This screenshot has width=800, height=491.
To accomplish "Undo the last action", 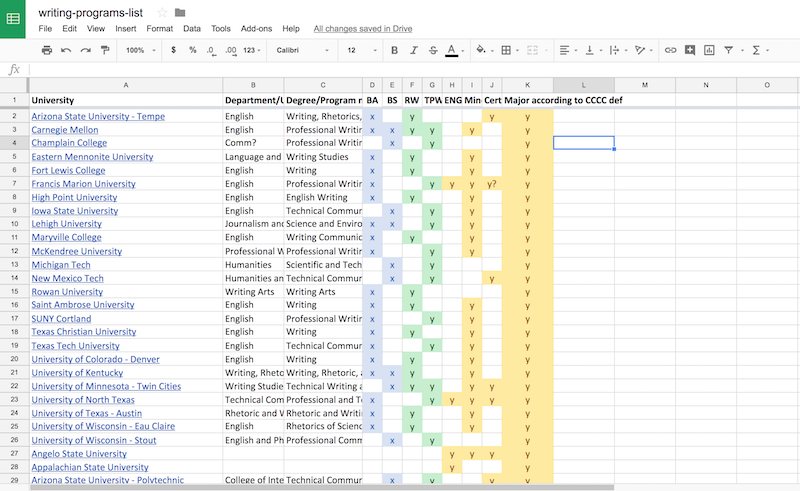I will (x=66, y=50).
